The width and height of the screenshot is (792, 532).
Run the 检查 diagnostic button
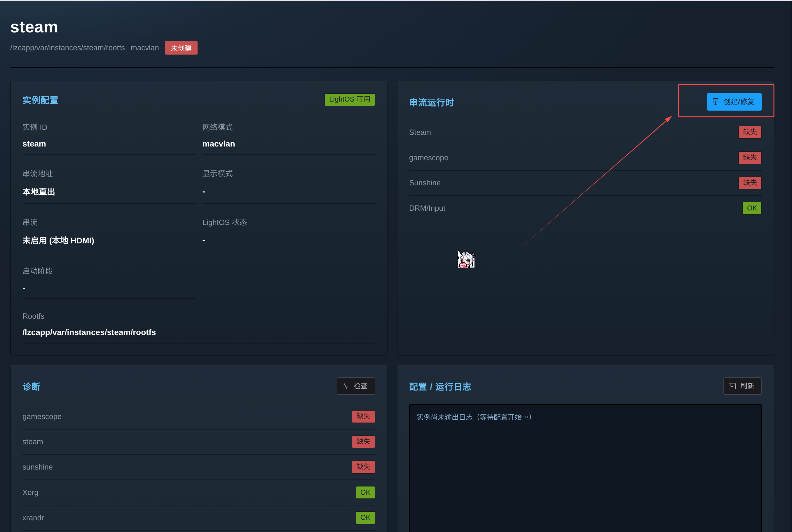[356, 386]
